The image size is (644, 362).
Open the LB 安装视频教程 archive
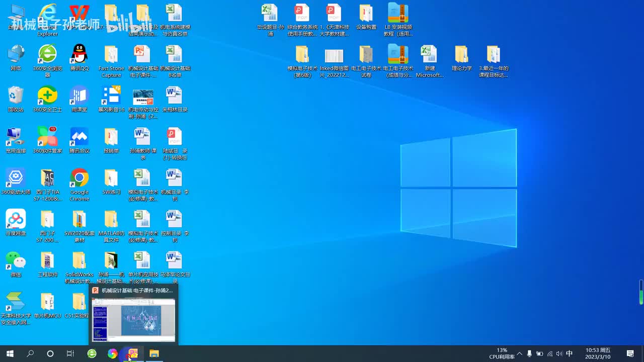[x=398, y=20]
